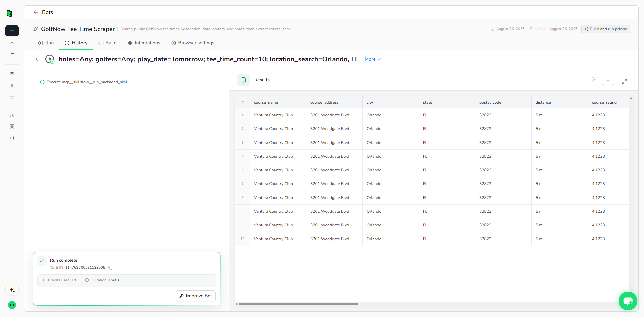Click the Duration 1m 8s value
The height and width of the screenshot is (317, 644).
click(x=114, y=280)
